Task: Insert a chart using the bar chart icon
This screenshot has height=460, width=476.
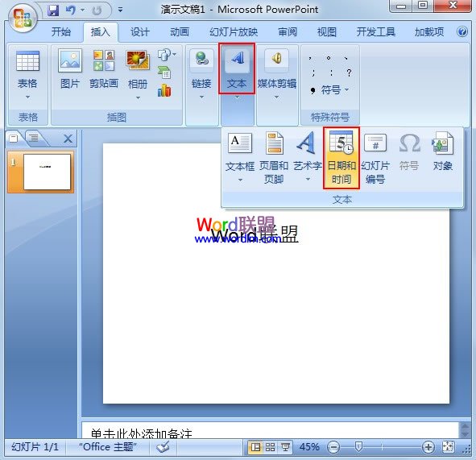Action: click(164, 90)
